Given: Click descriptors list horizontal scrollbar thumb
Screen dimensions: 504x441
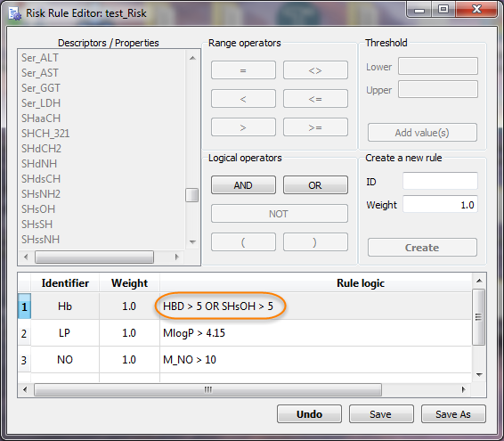Looking at the screenshot, I should click(94, 257).
